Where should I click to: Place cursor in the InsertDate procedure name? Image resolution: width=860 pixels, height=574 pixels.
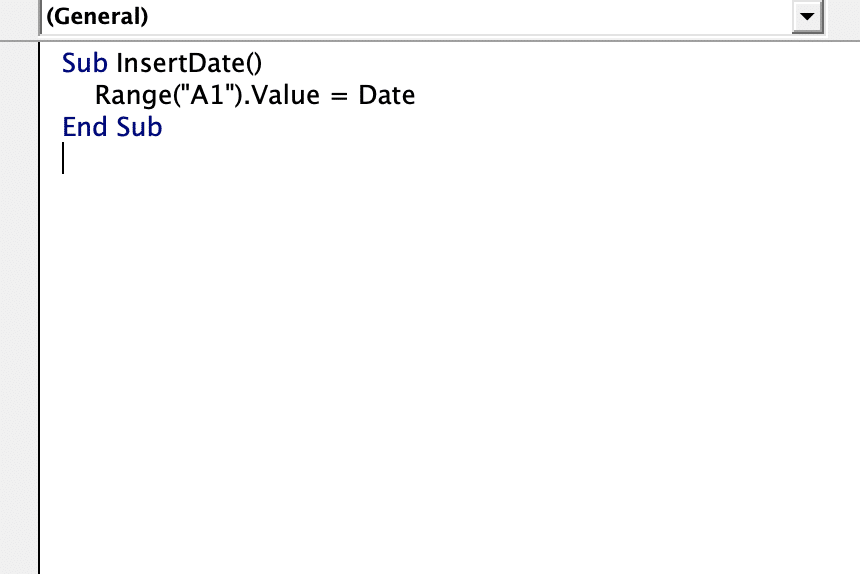pyautogui.click(x=180, y=63)
